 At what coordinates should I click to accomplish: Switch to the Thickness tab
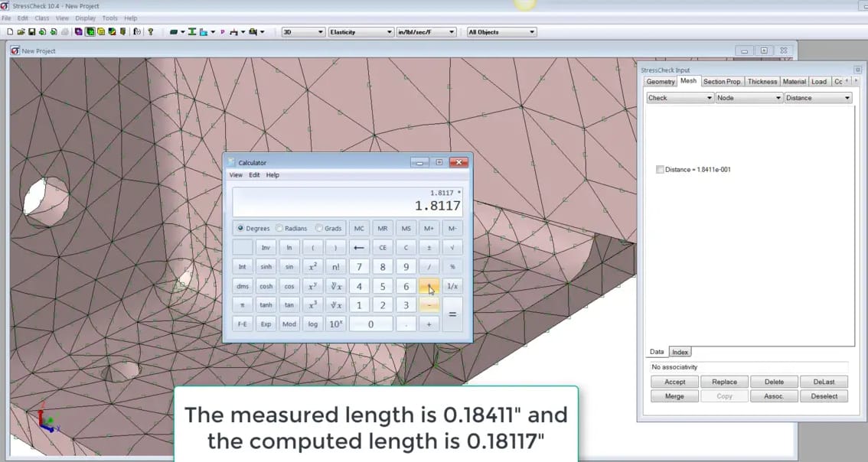[x=762, y=81]
